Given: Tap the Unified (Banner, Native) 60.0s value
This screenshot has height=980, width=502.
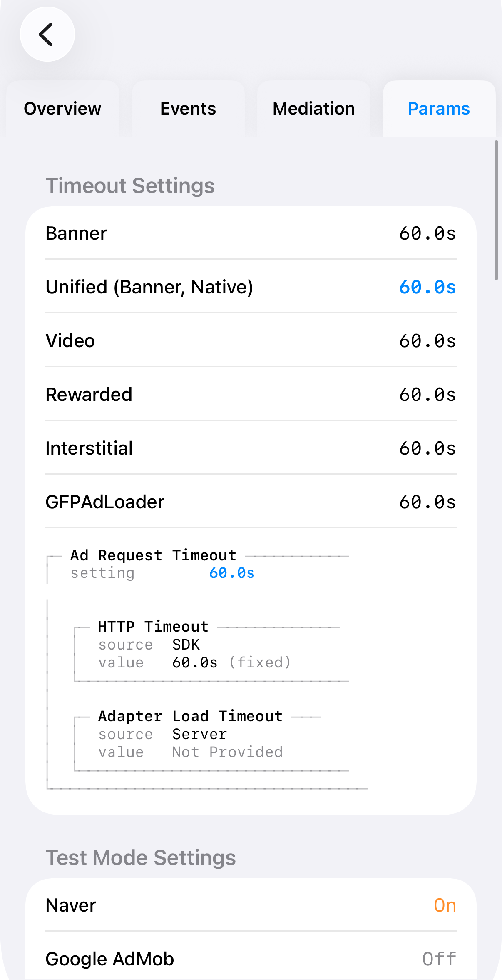Looking at the screenshot, I should tap(427, 287).
